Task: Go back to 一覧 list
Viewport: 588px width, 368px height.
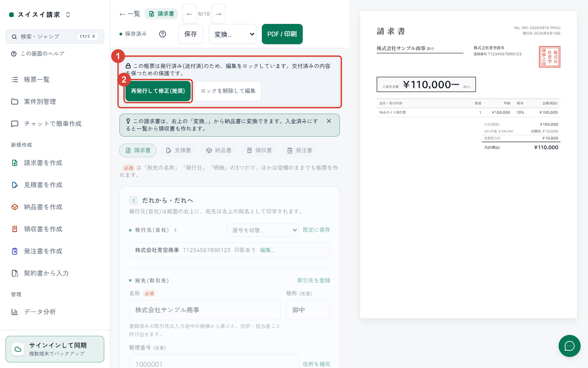Action: click(130, 14)
